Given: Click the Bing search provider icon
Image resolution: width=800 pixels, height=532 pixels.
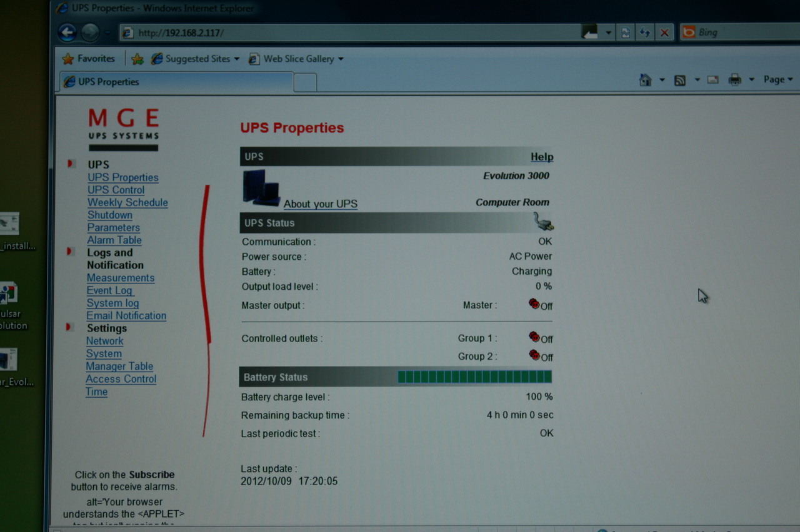Looking at the screenshot, I should coord(688,32).
